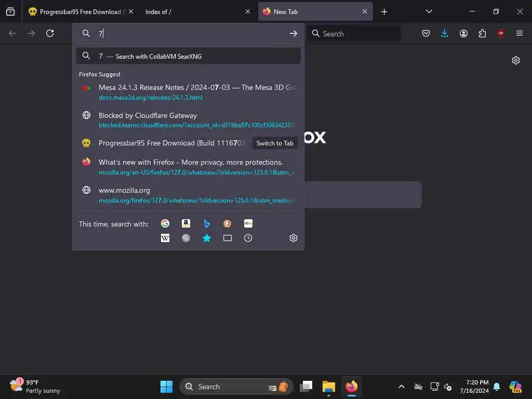Open the uBlock Origin extension
The image size is (532, 399).
501,33
